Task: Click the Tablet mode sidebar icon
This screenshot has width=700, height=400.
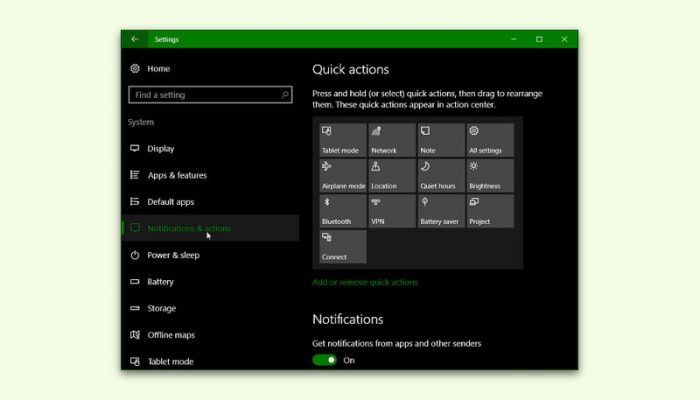Action: tap(134, 361)
